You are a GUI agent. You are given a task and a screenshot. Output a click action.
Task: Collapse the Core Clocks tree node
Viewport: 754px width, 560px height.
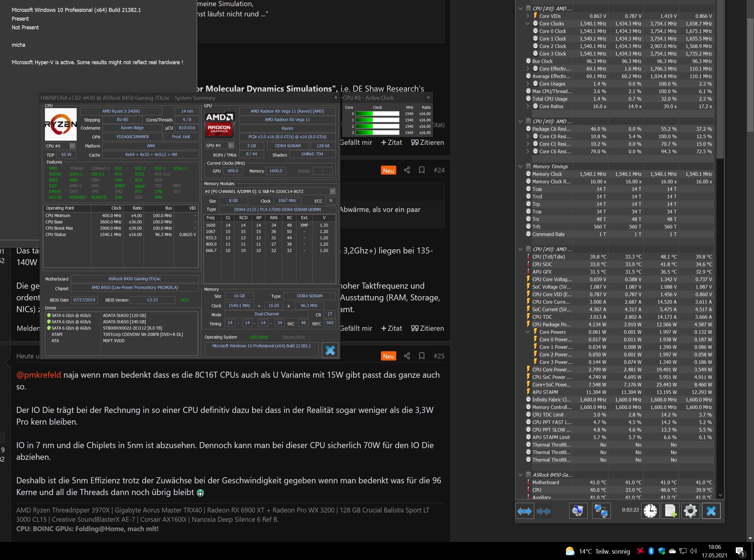[x=528, y=24]
